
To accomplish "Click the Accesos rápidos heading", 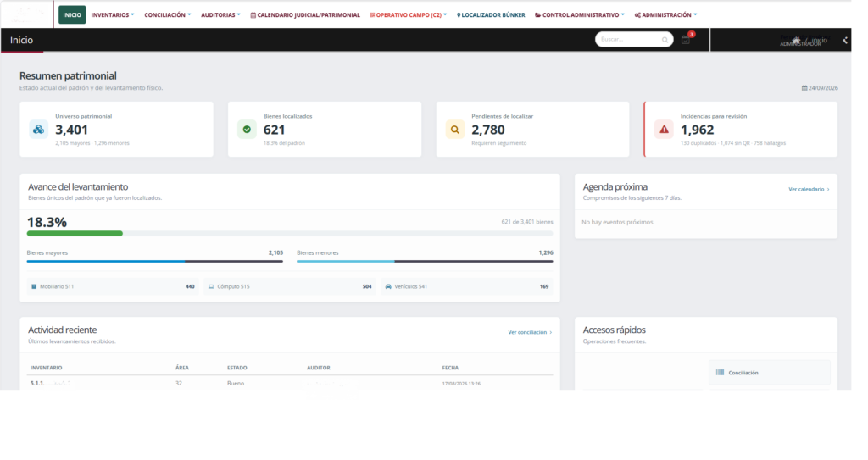I will pos(614,330).
